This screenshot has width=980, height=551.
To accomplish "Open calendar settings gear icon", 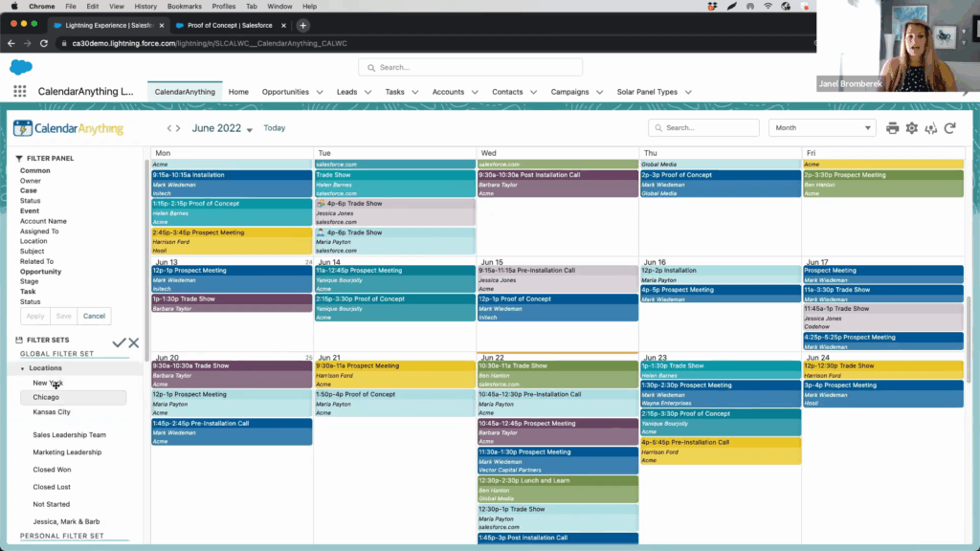I will [x=911, y=128].
